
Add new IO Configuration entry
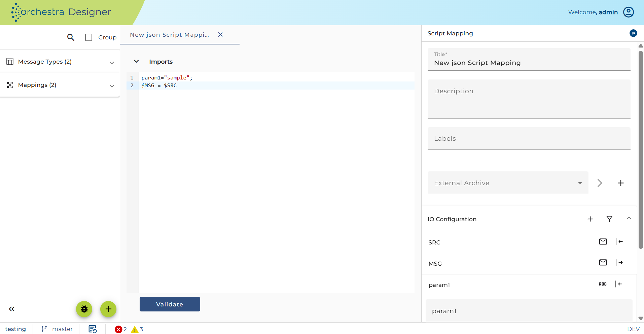click(590, 219)
